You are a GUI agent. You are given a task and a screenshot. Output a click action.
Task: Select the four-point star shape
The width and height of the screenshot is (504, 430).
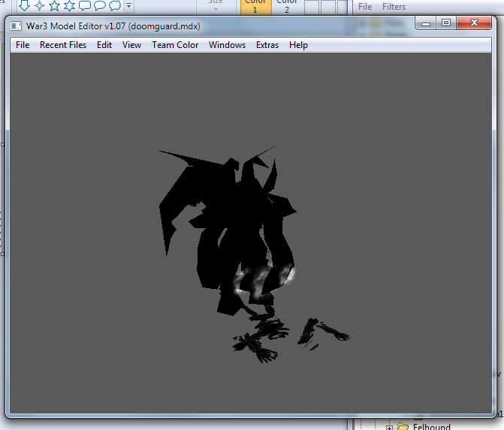click(x=40, y=5)
